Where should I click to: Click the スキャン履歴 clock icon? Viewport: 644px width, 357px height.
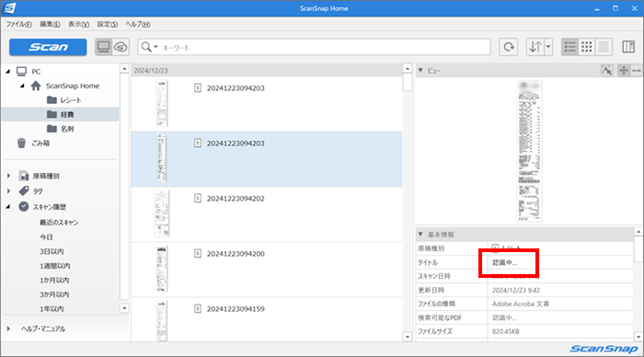24,207
